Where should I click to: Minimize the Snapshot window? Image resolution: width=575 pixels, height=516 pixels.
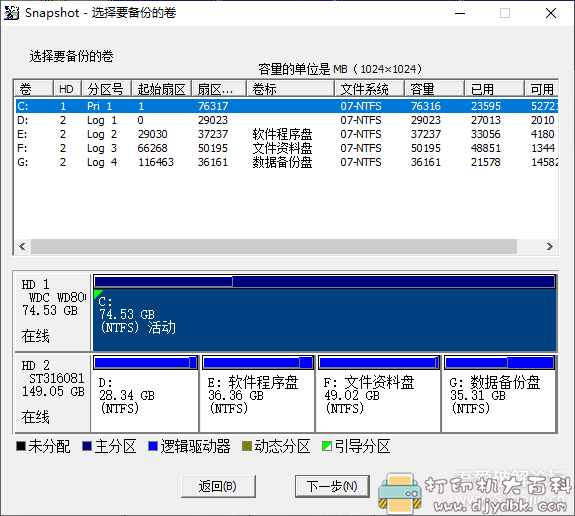pos(460,13)
